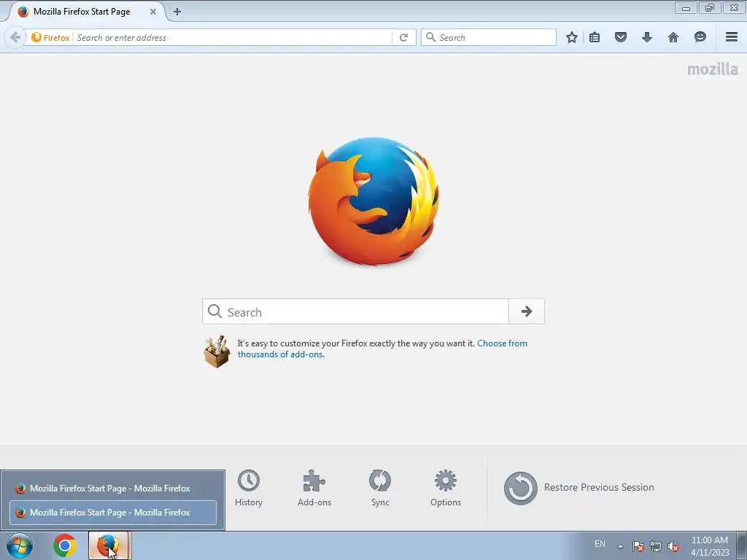The image size is (747, 560).
Task: Open the Action Center flag icon
Action: click(x=638, y=546)
